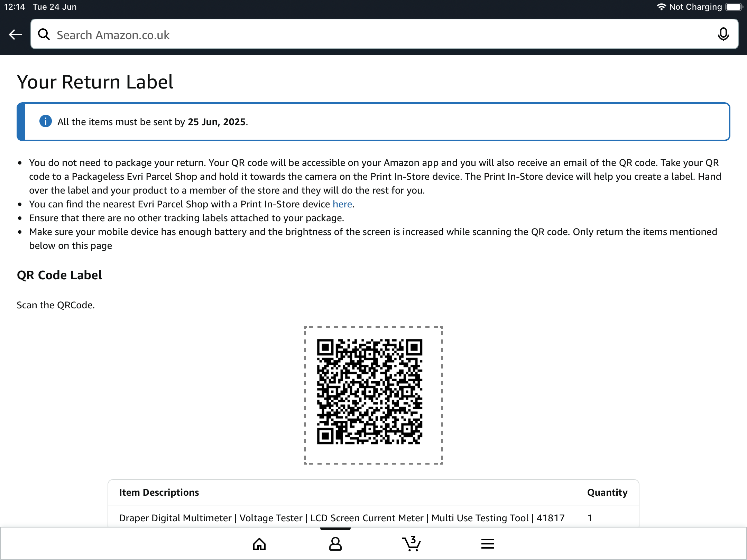This screenshot has height=560, width=747.
Task: Follow the 'here' Evri Parcel Shop link
Action: click(342, 204)
